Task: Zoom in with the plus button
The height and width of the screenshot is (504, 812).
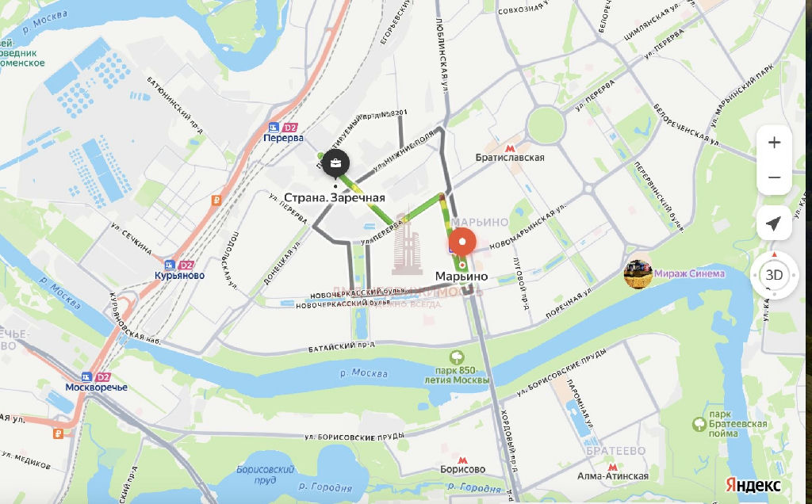Action: (774, 143)
